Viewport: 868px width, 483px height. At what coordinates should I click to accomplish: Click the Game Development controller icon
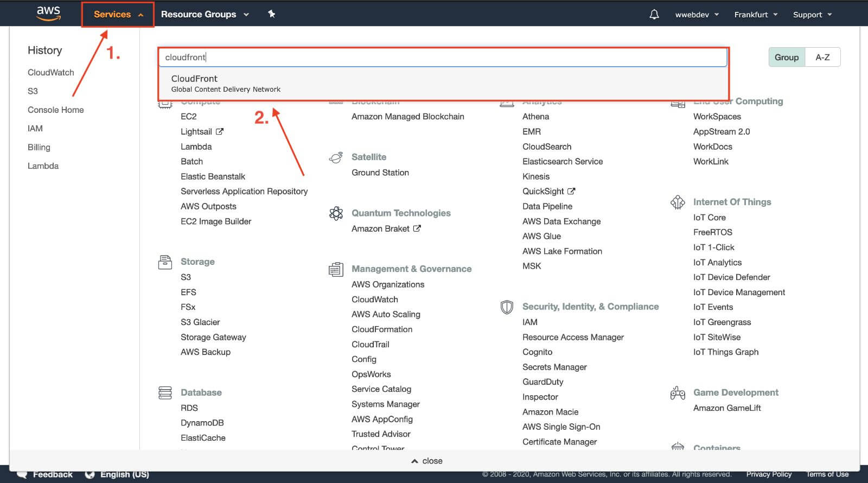click(x=678, y=393)
